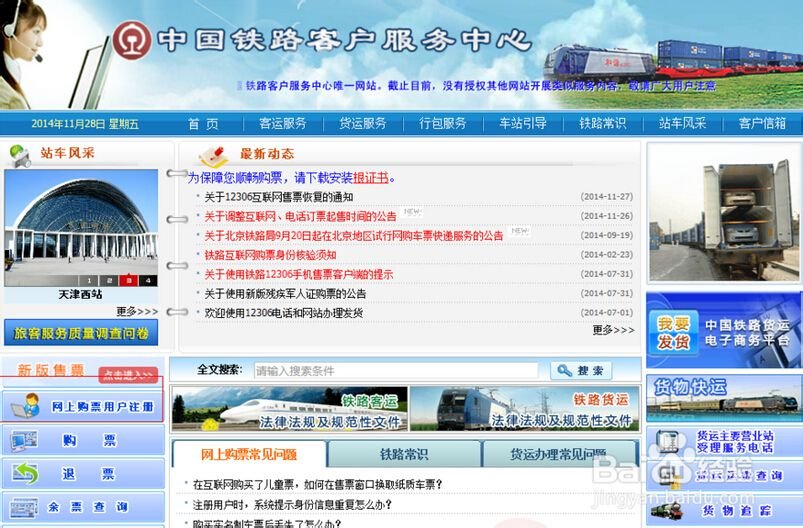Image resolution: width=803 pixels, height=528 pixels.
Task: Click the phone icon beside 货运主要营业站
Action: [667, 441]
